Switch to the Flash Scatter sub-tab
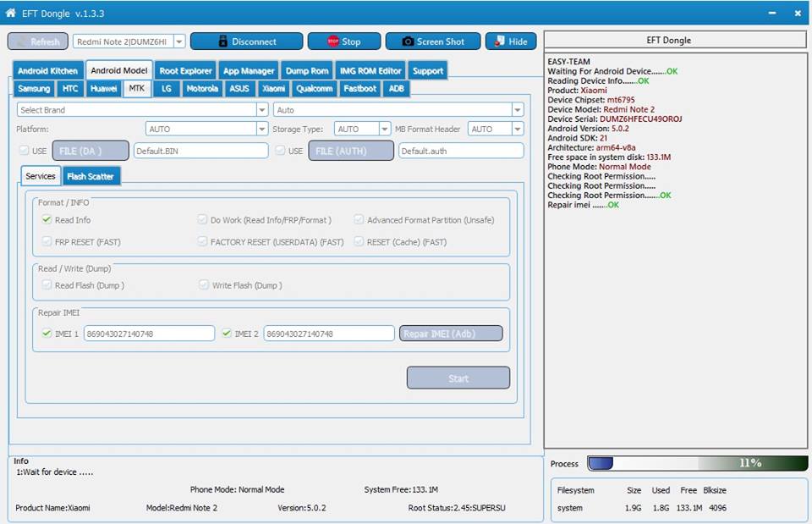The height and width of the screenshot is (524, 812). click(91, 176)
